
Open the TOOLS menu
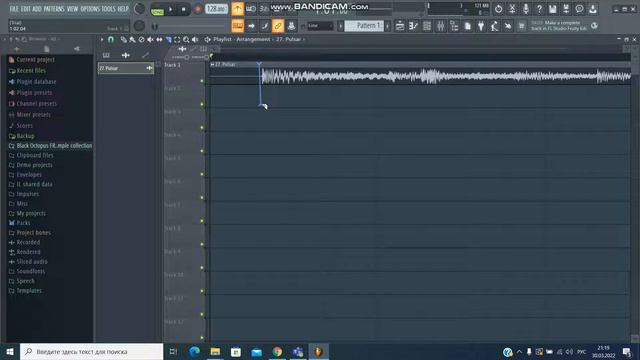click(108, 9)
